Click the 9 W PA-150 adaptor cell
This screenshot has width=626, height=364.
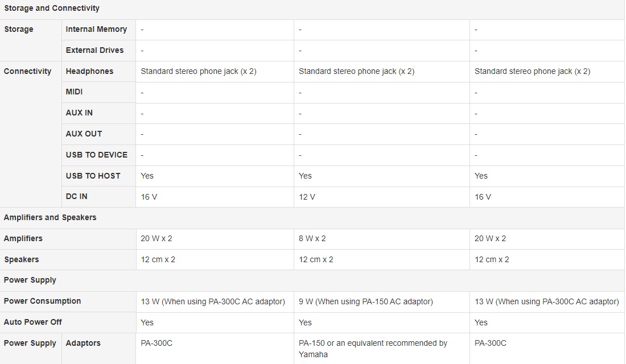[x=366, y=302]
